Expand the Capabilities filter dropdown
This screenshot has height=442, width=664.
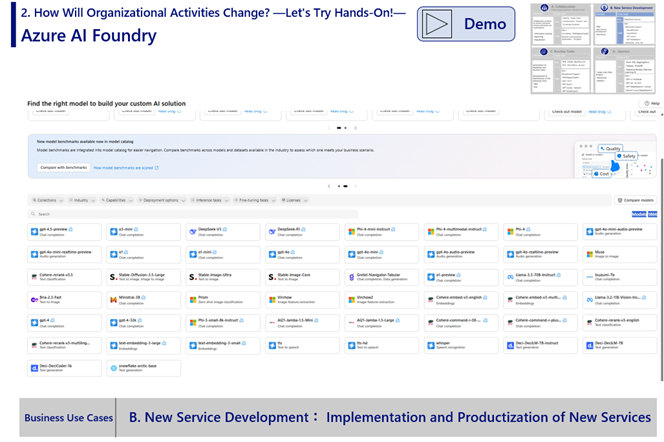coord(117,200)
